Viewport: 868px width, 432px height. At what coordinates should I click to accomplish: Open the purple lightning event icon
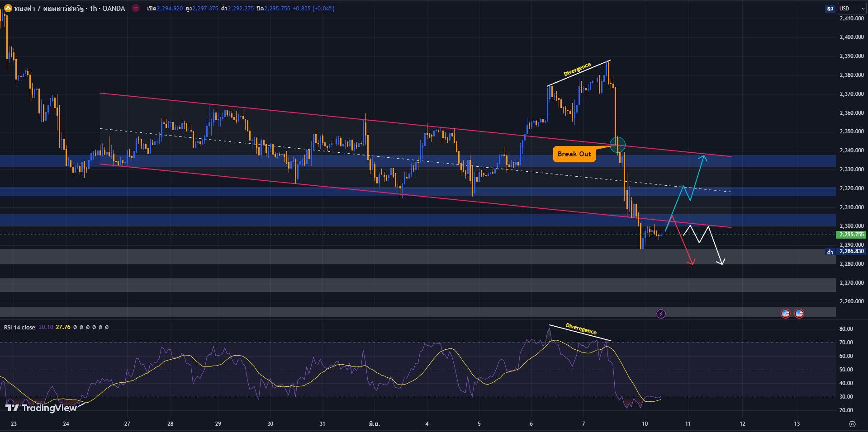click(661, 314)
